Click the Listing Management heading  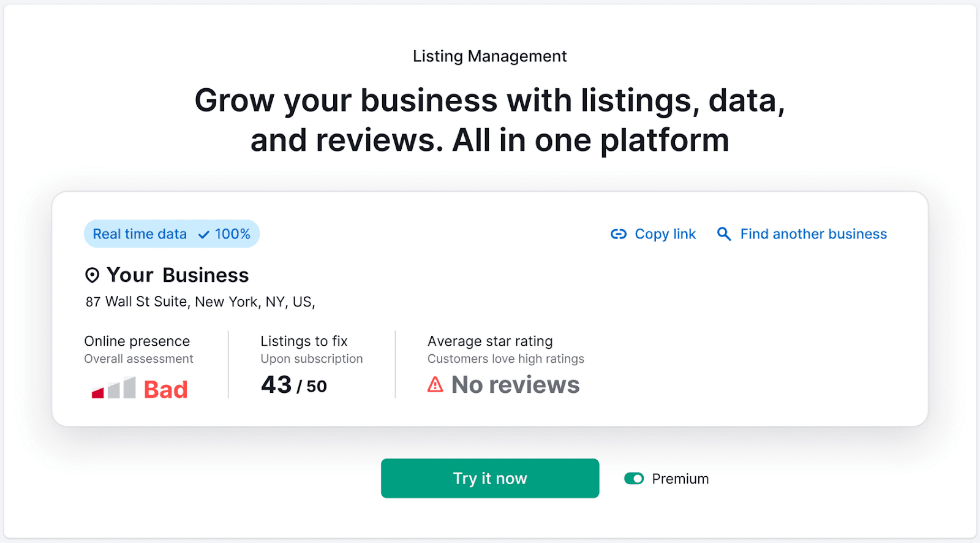click(489, 56)
